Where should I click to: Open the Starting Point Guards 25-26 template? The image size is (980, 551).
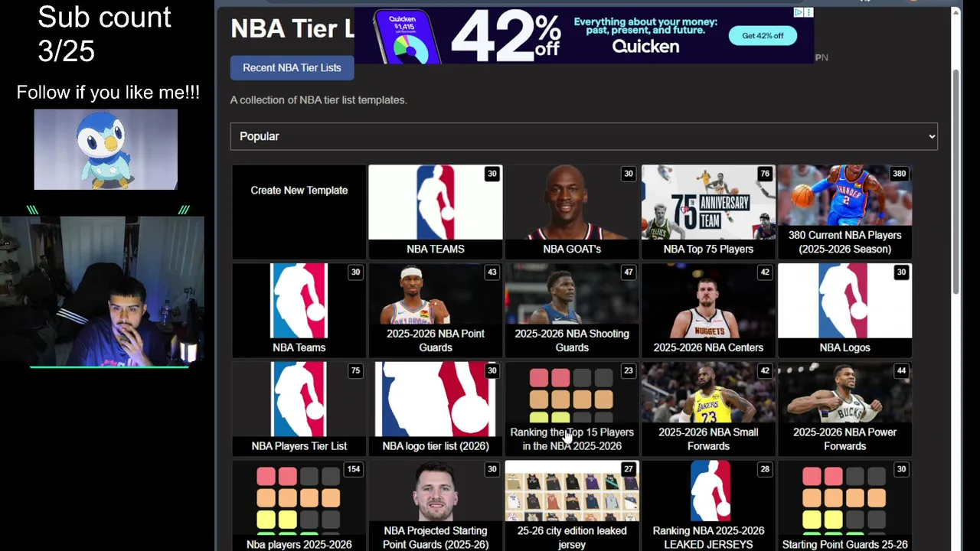click(x=844, y=506)
